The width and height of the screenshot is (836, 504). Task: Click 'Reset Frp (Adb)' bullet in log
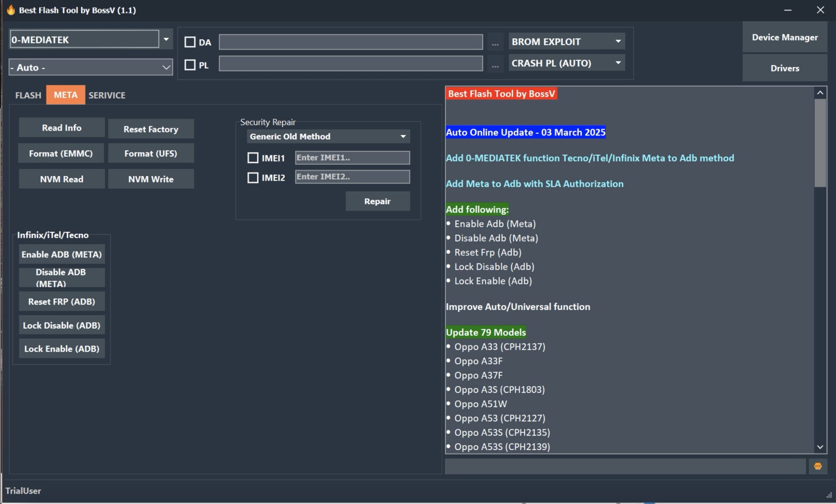pos(488,252)
